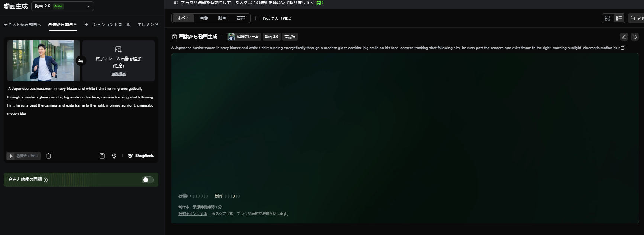Screen dimensions: 644x235
Task: Click the start frame businessman thumbnail
Action: pos(44,61)
